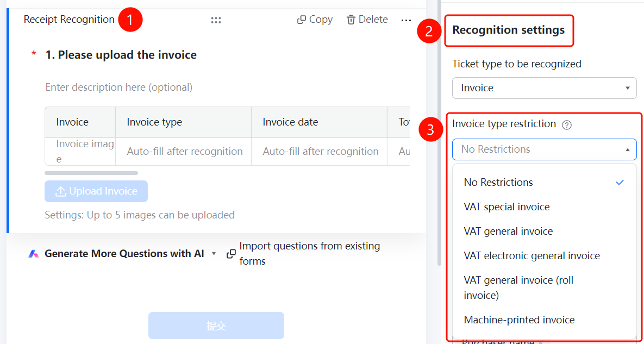The image size is (644, 344).
Task: Click the help icon beside Invoice type restriction
Action: point(567,125)
